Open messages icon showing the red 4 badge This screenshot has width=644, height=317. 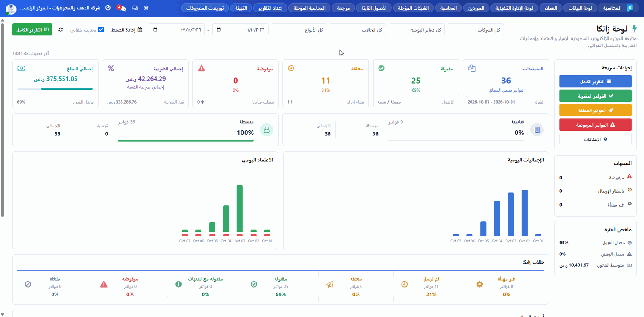coord(121,8)
